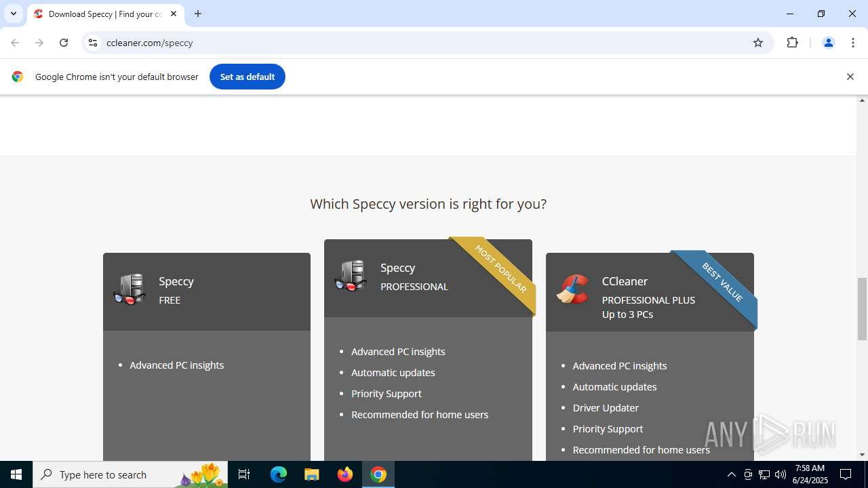
Task: Launch Microsoft Edge from the taskbar
Action: (x=279, y=474)
